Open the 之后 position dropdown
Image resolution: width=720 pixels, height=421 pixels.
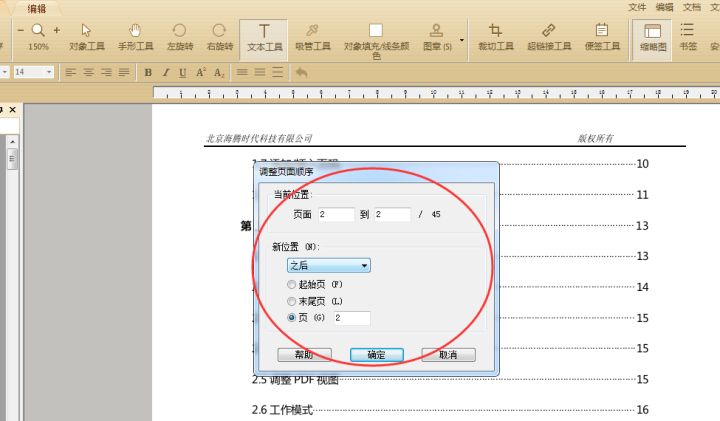(329, 265)
